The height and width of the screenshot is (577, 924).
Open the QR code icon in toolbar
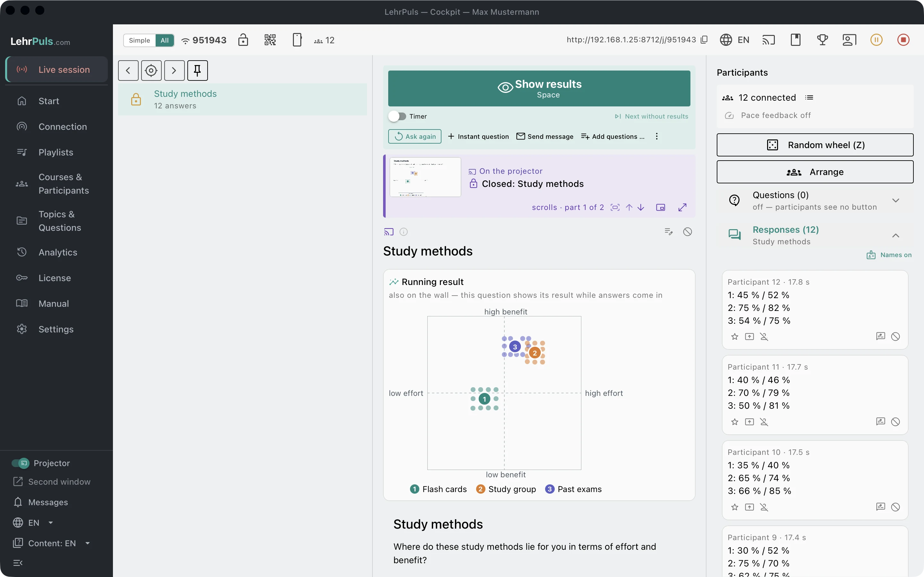270,40
